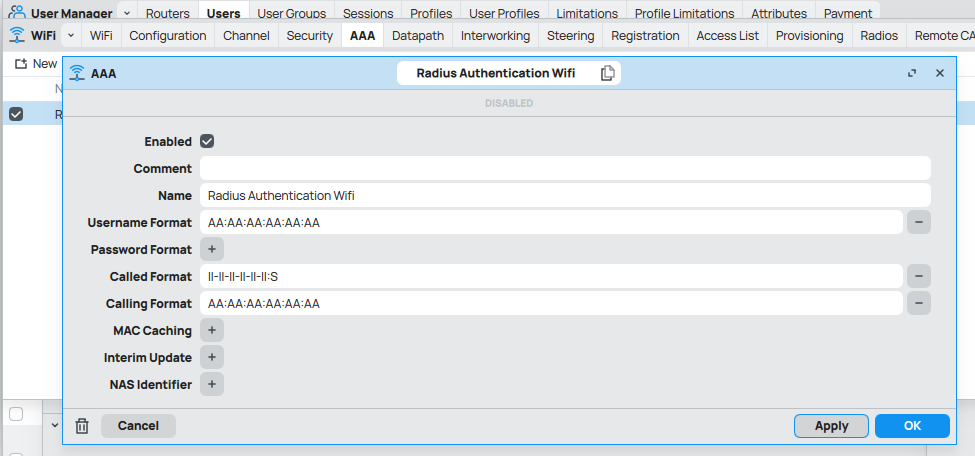Close the AAA dialog
The height and width of the screenshot is (456, 975).
click(940, 73)
